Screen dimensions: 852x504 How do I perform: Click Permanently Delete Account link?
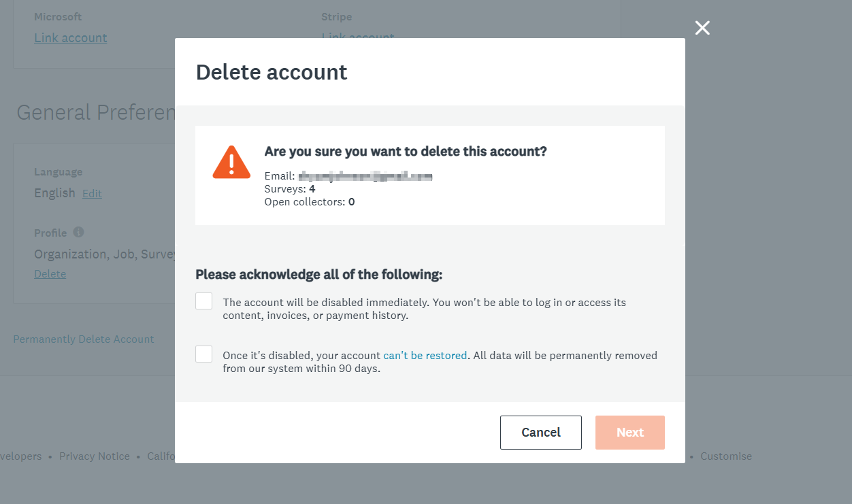click(84, 339)
